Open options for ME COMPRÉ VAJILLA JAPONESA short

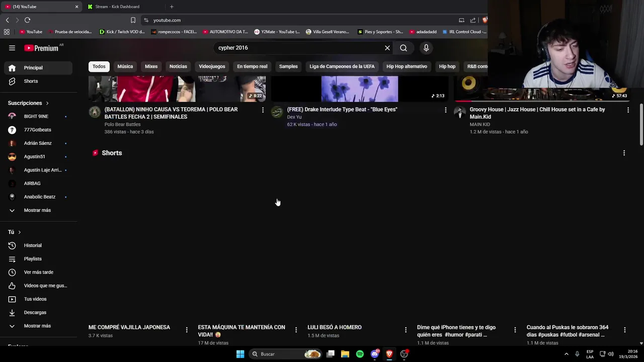[187, 330]
